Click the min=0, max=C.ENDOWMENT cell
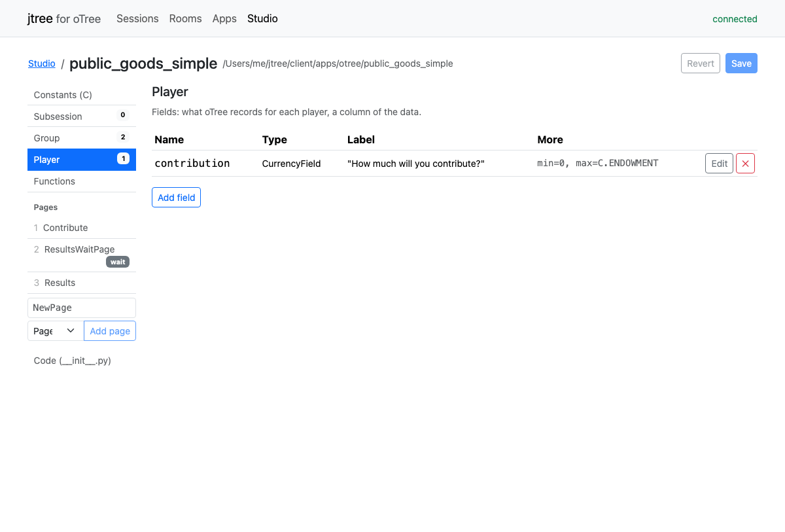The width and height of the screenshot is (785, 532). tap(598, 163)
